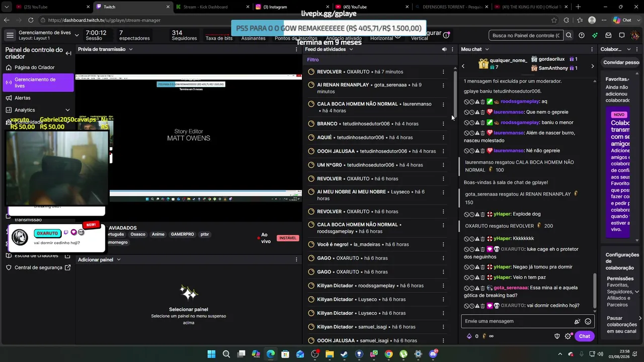
Task: Open the whispers speech bubble icon
Action: 621,35
